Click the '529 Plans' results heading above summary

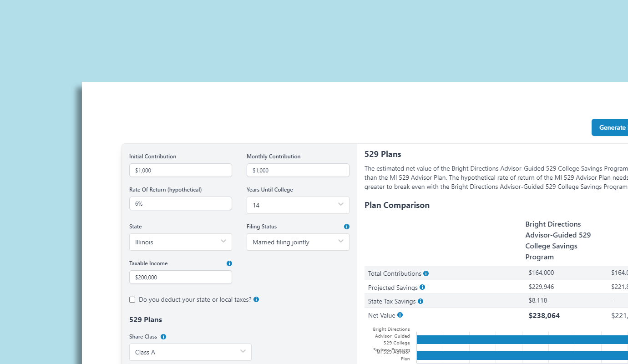(383, 154)
